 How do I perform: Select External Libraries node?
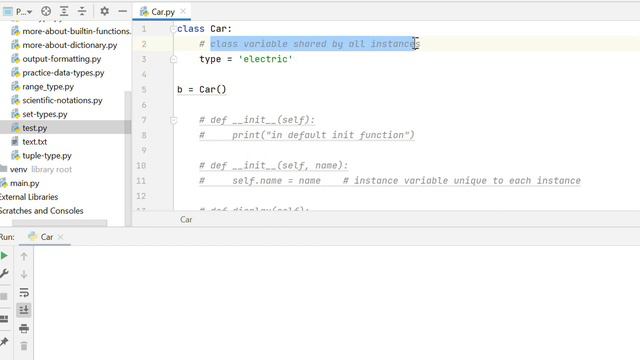click(x=29, y=197)
